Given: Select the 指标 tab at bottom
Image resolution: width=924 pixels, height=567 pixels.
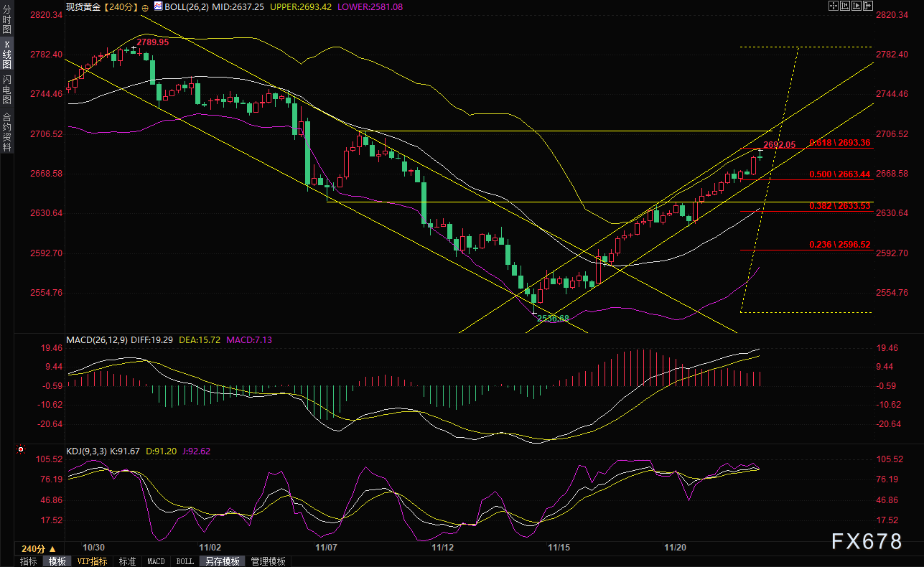Looking at the screenshot, I should (29, 561).
